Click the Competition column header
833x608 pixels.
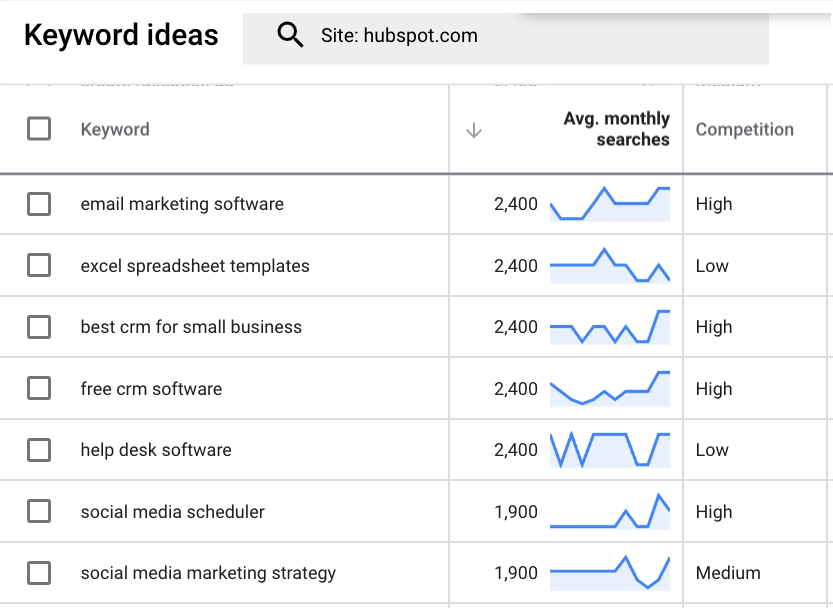pos(744,128)
